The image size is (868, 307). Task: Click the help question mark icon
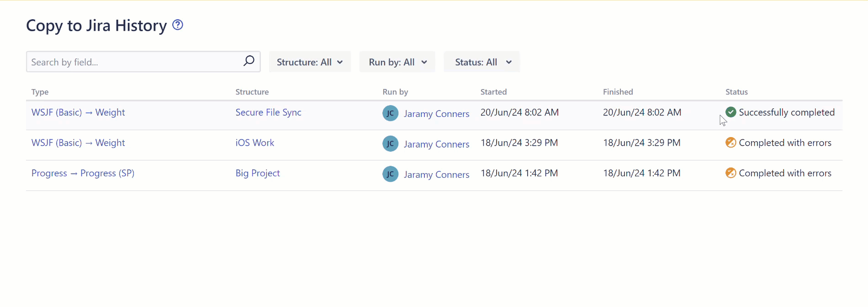click(x=178, y=25)
